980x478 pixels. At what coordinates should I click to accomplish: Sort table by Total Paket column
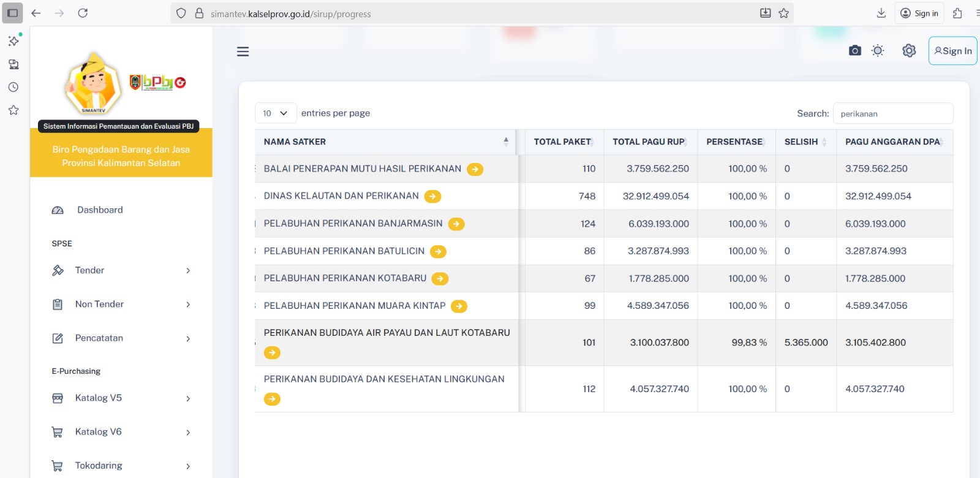(x=562, y=142)
